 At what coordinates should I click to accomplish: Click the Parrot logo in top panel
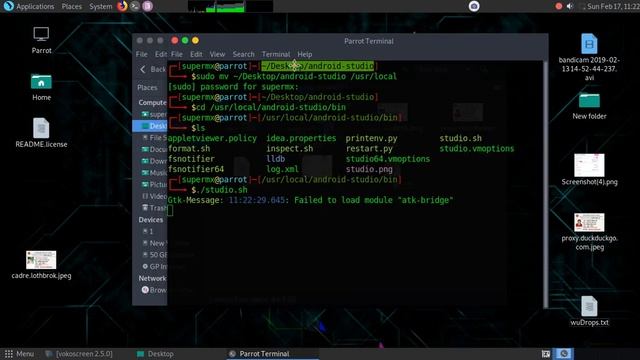[8, 6]
